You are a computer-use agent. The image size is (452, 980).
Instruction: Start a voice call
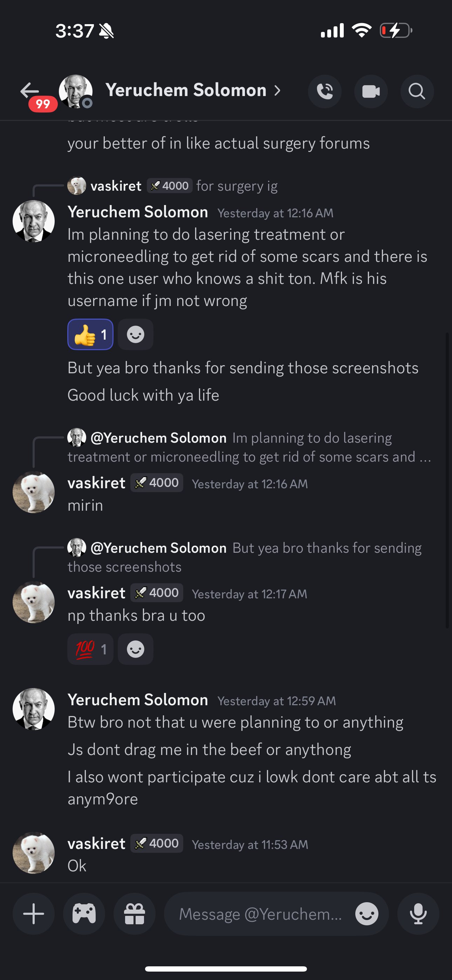[324, 92]
